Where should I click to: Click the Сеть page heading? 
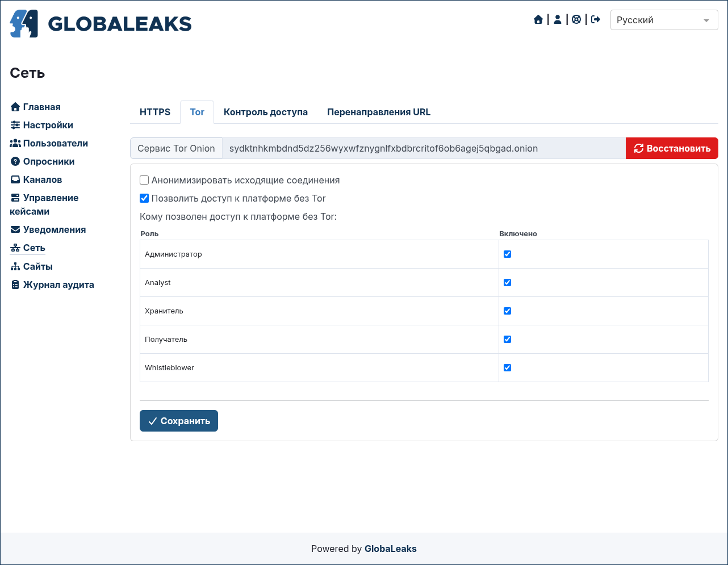click(x=27, y=73)
